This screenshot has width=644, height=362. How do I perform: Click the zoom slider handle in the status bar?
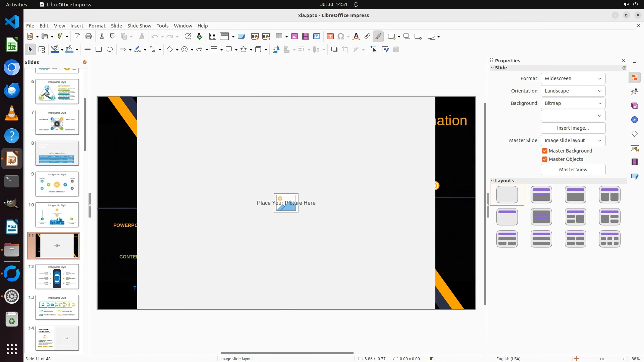602,359
